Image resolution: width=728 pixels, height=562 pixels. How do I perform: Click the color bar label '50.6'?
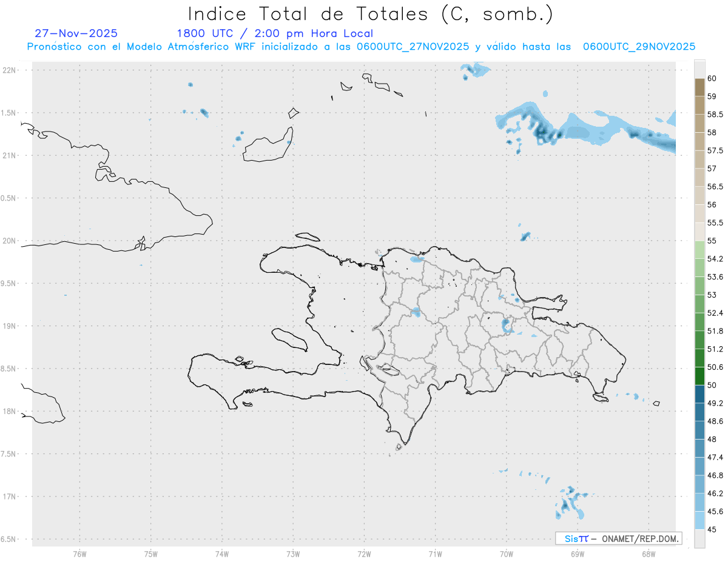715,367
